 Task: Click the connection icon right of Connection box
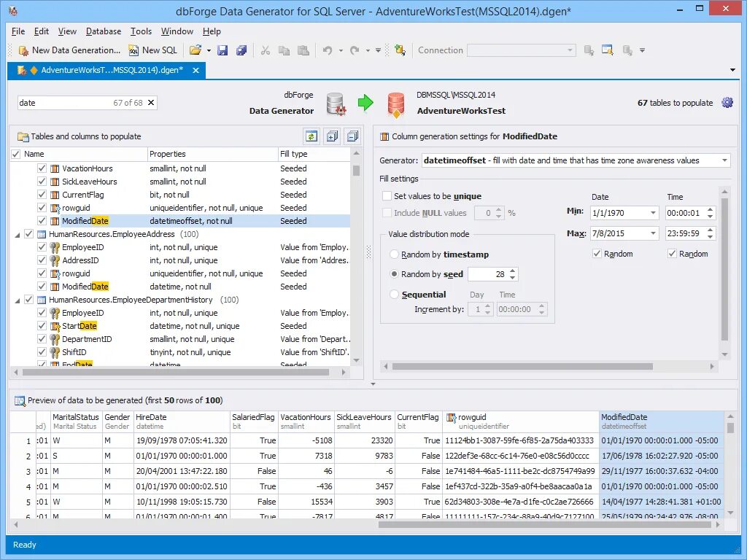(x=589, y=50)
